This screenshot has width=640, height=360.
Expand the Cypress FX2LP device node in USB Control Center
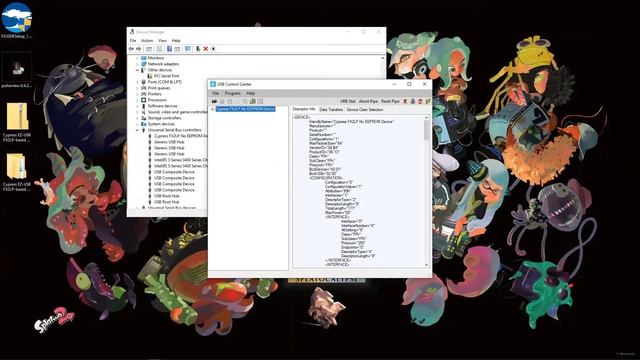coord(212,109)
